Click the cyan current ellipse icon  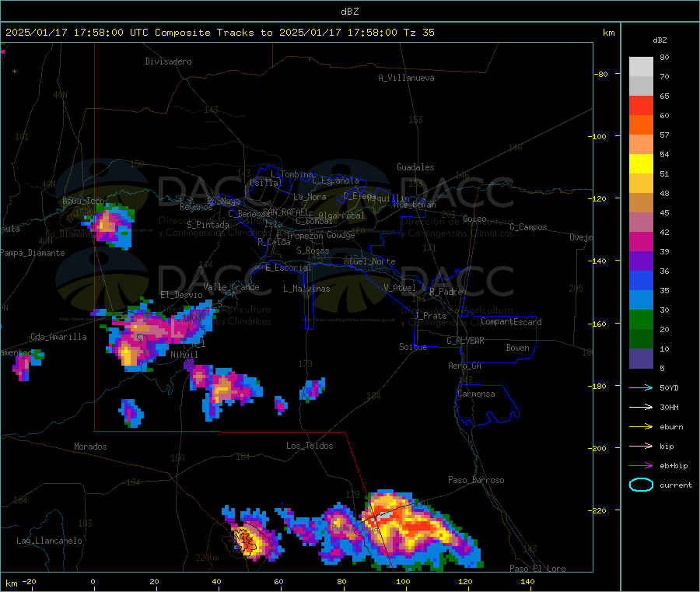641,485
